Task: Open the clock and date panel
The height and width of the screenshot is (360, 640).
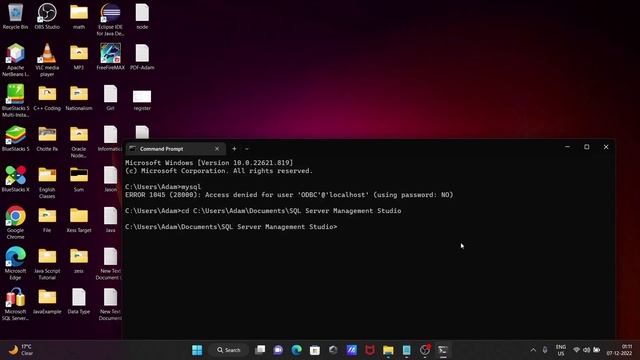Action: [619, 350]
